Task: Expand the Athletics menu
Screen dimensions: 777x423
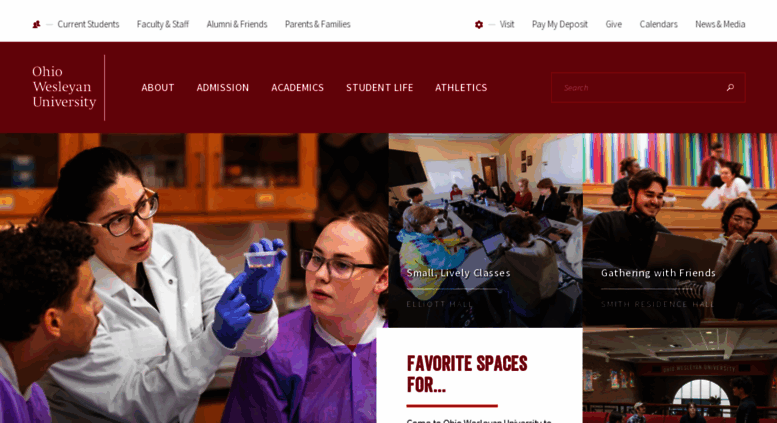Action: pos(461,88)
